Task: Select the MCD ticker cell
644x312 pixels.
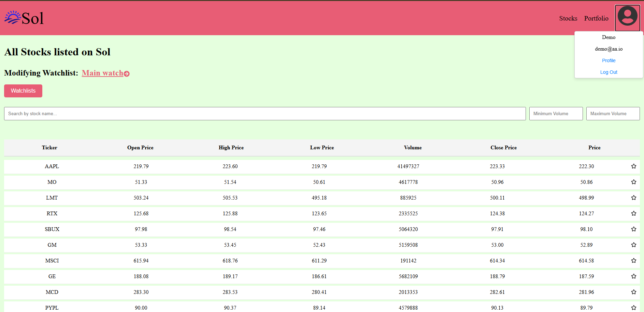Action: (x=52, y=292)
